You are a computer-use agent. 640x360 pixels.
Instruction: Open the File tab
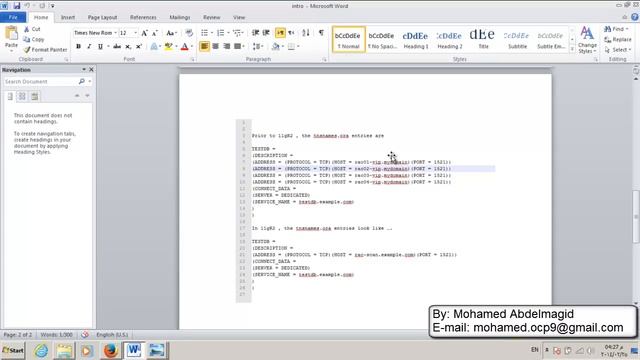pyautogui.click(x=13, y=17)
